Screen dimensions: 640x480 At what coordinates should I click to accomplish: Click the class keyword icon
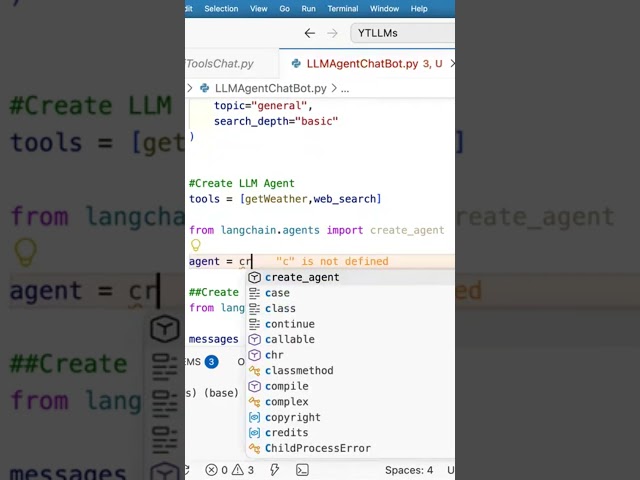pos(255,309)
